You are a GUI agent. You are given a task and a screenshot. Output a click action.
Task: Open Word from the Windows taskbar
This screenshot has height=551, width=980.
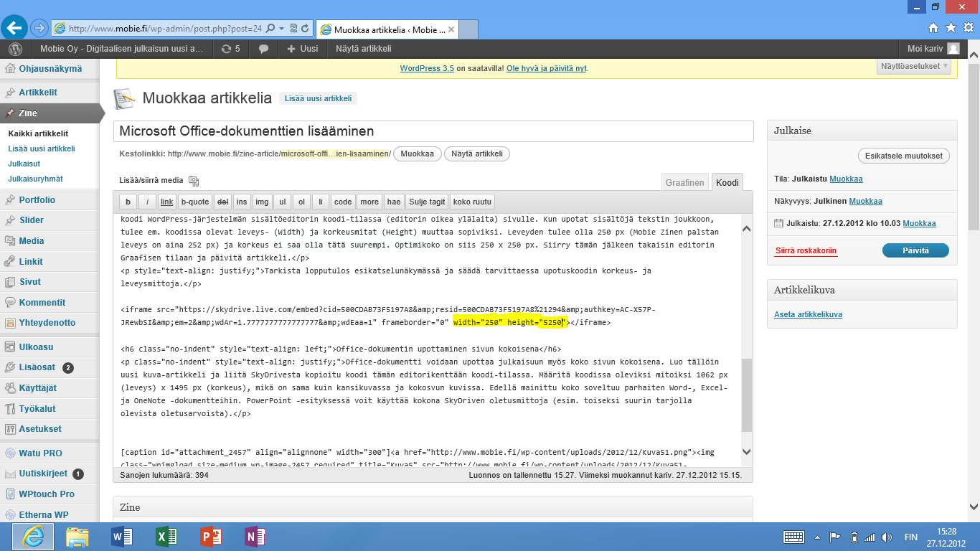coord(122,537)
